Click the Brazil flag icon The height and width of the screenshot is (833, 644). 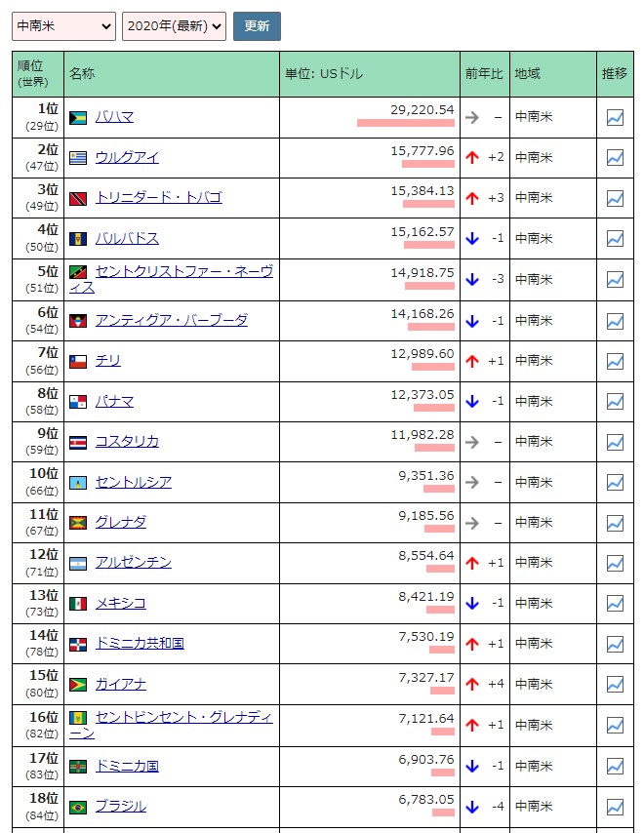(78, 807)
